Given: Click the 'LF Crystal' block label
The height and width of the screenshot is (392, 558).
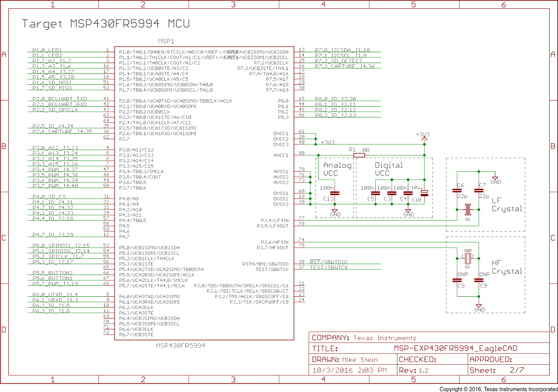Looking at the screenshot, I should click(x=507, y=204).
